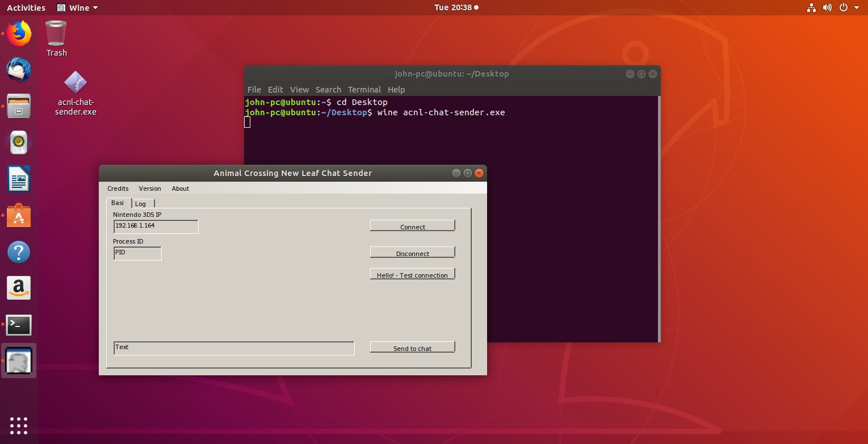Open the Help icon in the dock
The image size is (868, 444).
coord(19,252)
